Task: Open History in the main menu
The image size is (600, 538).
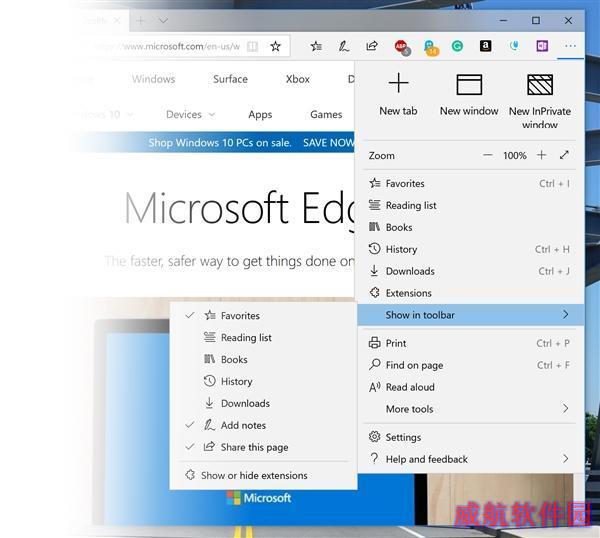Action: click(470, 249)
